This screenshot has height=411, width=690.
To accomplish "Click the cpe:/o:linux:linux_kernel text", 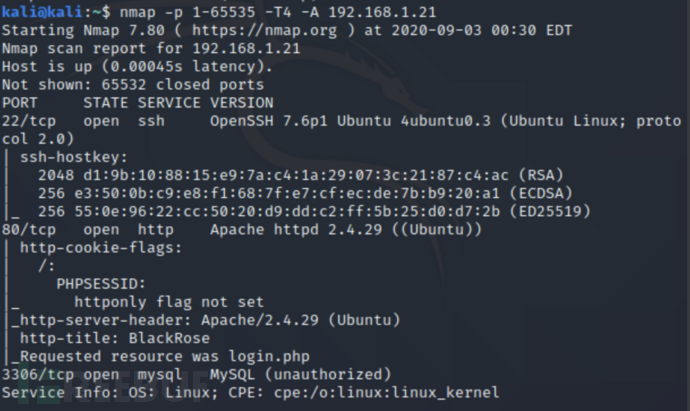I will [386, 393].
